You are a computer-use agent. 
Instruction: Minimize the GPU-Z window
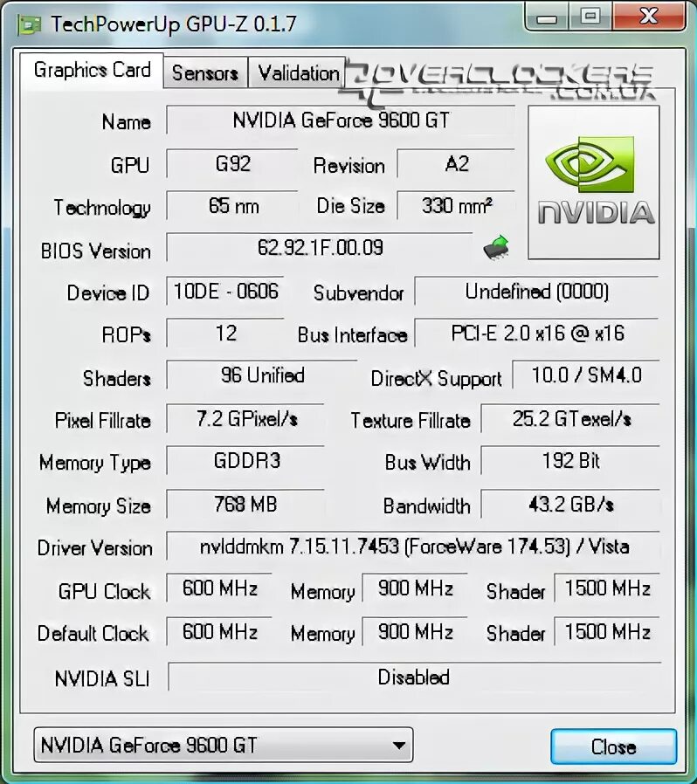point(547,17)
